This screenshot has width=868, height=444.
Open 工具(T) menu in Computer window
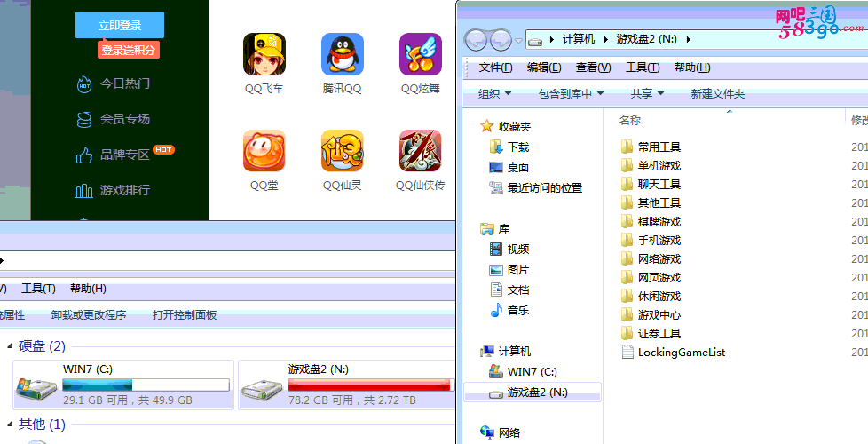pos(39,289)
